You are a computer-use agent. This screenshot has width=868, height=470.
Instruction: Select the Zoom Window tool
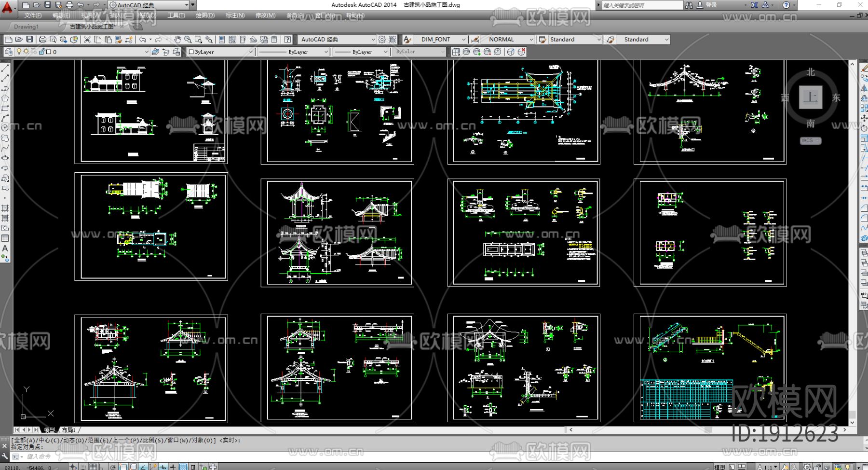click(x=198, y=40)
